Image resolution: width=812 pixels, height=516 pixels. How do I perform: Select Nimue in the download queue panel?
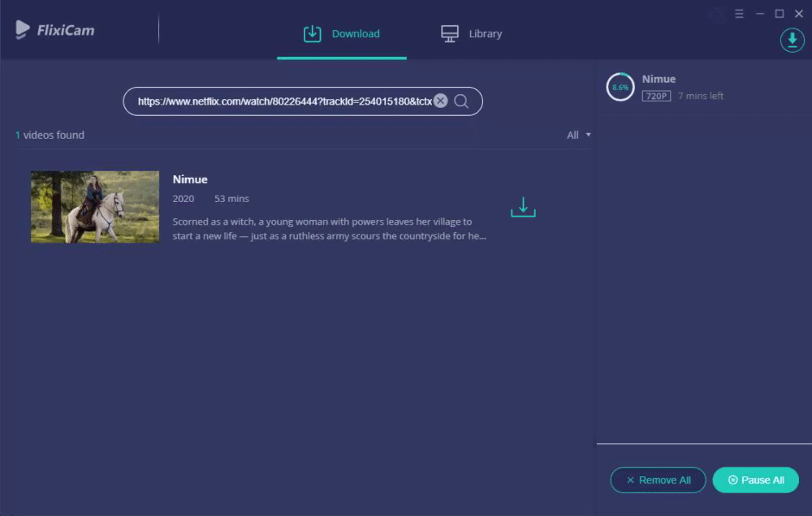pos(659,80)
